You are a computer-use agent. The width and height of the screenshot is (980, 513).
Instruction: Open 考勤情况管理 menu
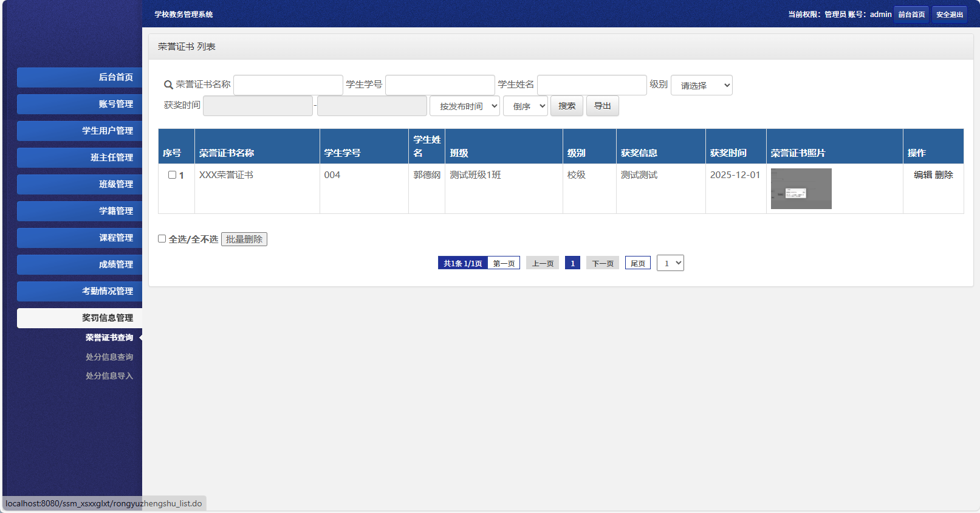pos(80,291)
